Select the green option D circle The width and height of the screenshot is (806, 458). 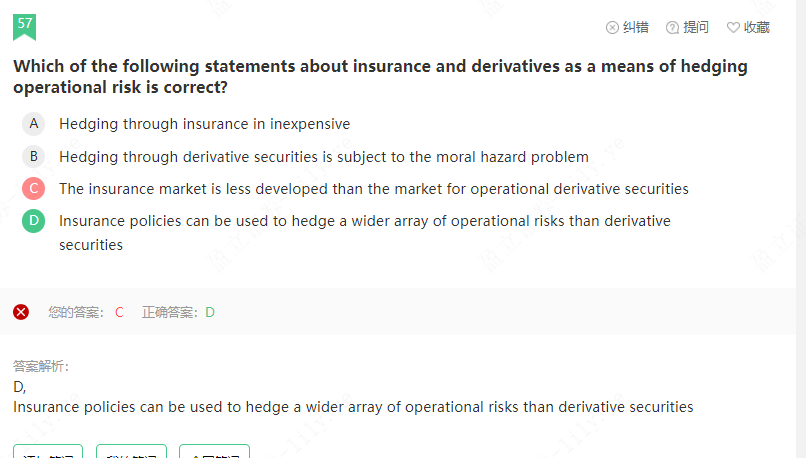pyautogui.click(x=34, y=220)
